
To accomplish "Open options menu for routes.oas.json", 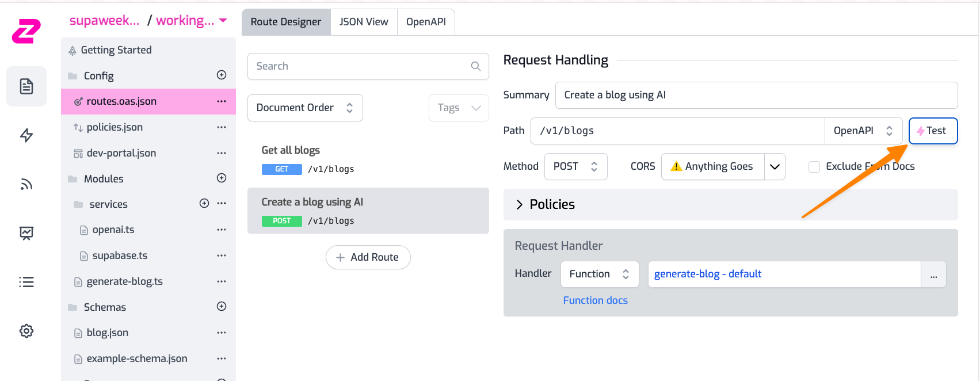I will pos(222,101).
